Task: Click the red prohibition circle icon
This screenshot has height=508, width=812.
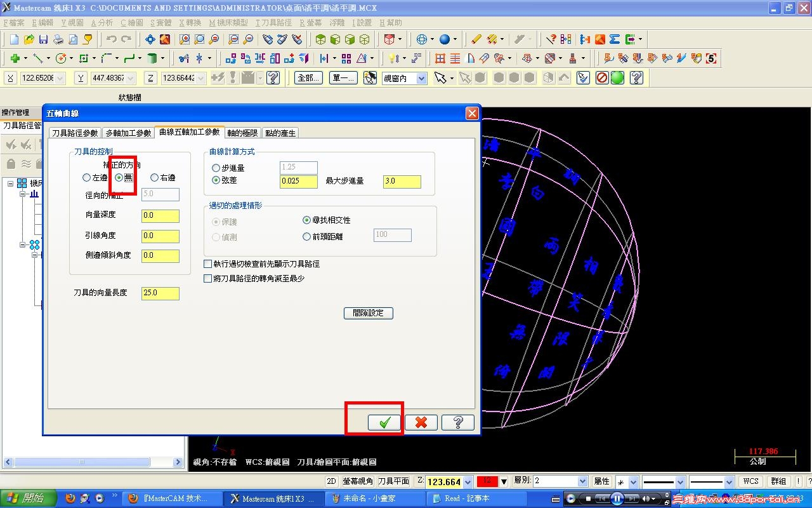Action: [602, 78]
